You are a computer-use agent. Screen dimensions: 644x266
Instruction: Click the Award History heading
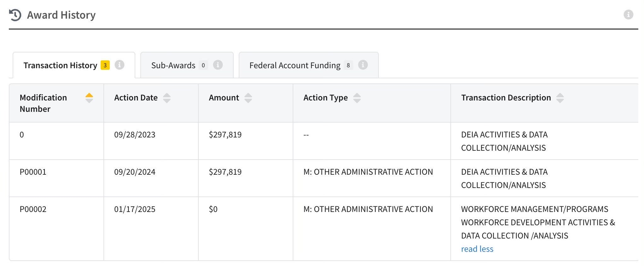61,15
